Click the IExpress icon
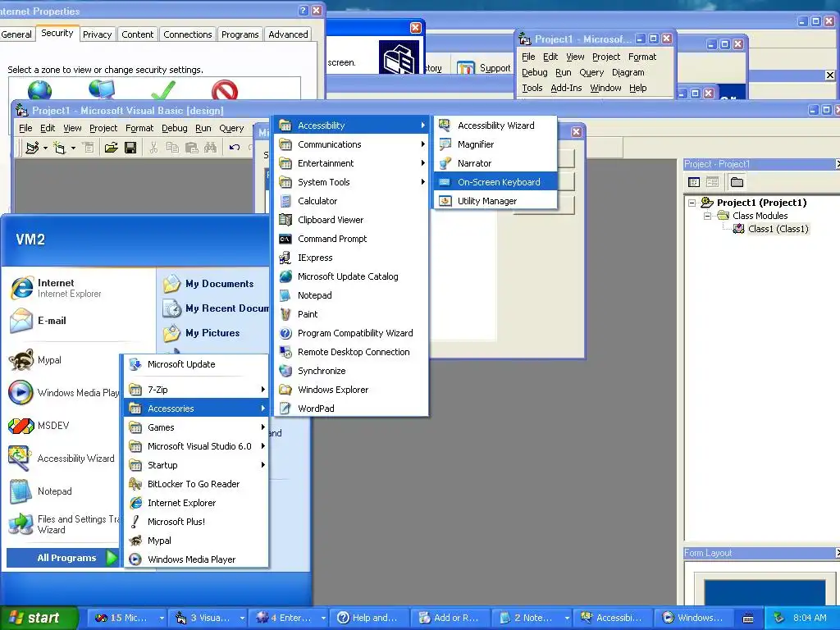The image size is (840, 630). (x=285, y=258)
